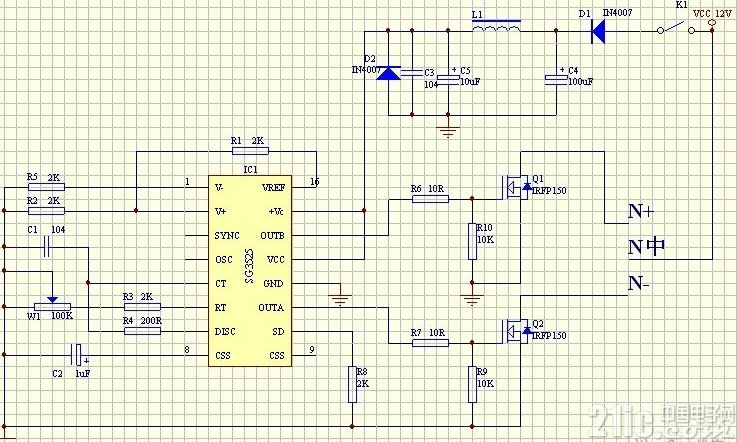
Task: Click the GND pin label on IC1
Action: click(x=273, y=284)
